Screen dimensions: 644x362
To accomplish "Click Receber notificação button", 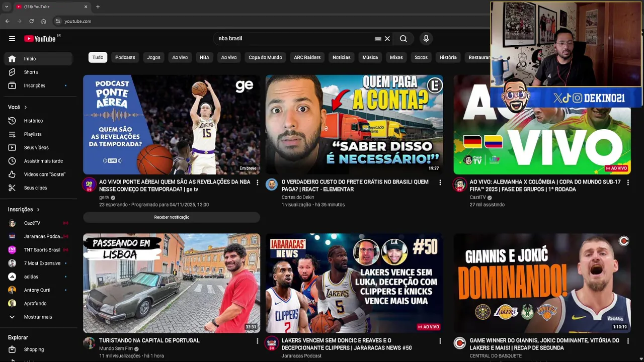I will click(172, 217).
